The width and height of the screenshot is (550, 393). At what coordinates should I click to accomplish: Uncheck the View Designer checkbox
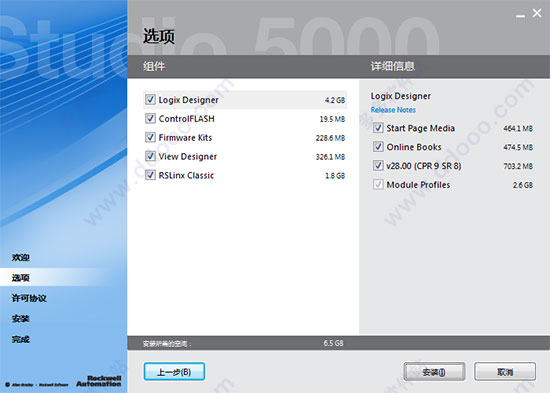pos(150,156)
